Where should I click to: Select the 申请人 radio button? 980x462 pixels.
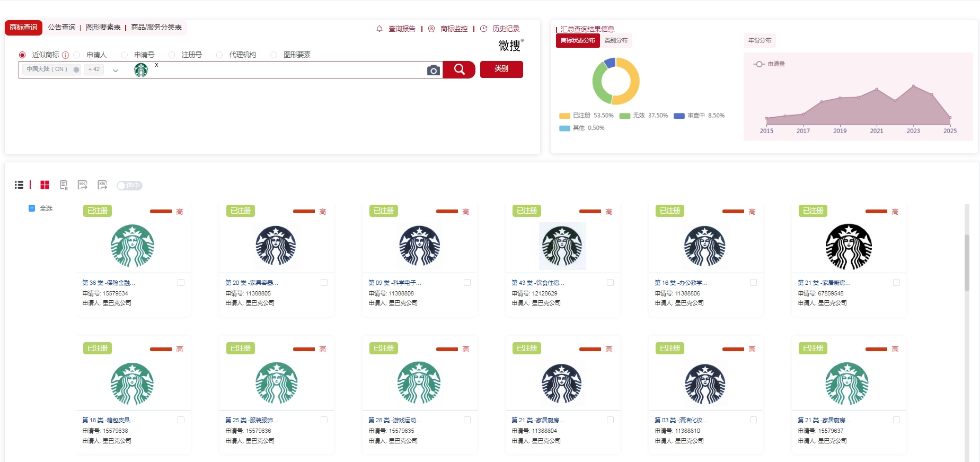[x=77, y=55]
